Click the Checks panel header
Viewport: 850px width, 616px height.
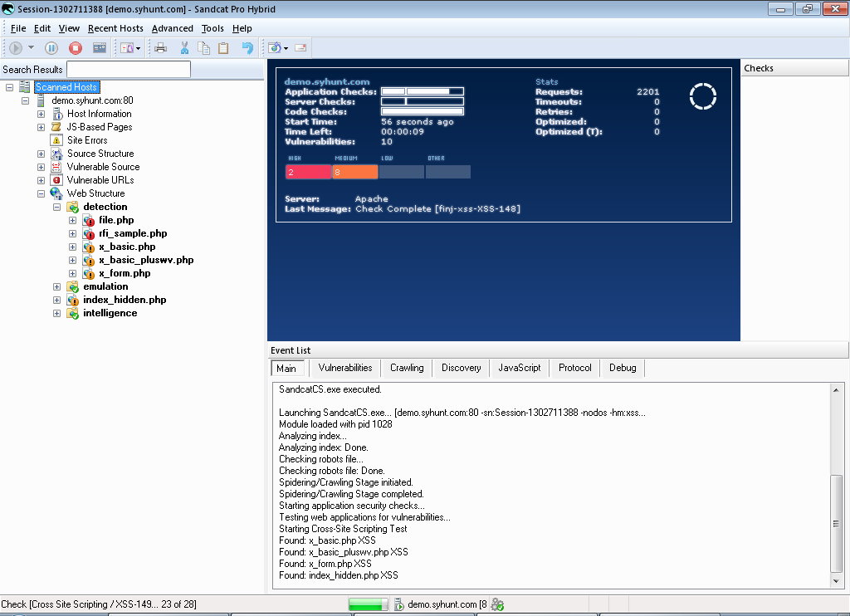pos(794,68)
